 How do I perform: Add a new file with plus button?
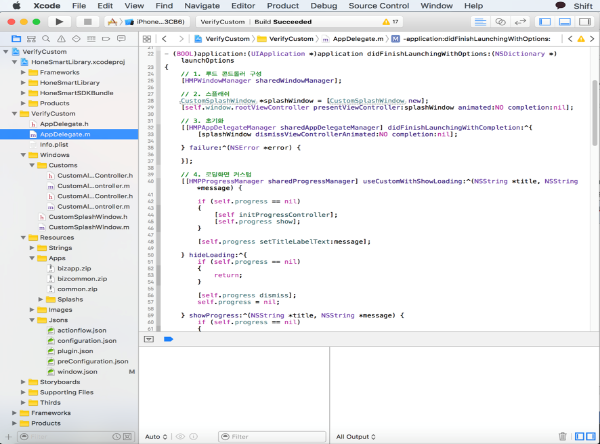(8, 437)
